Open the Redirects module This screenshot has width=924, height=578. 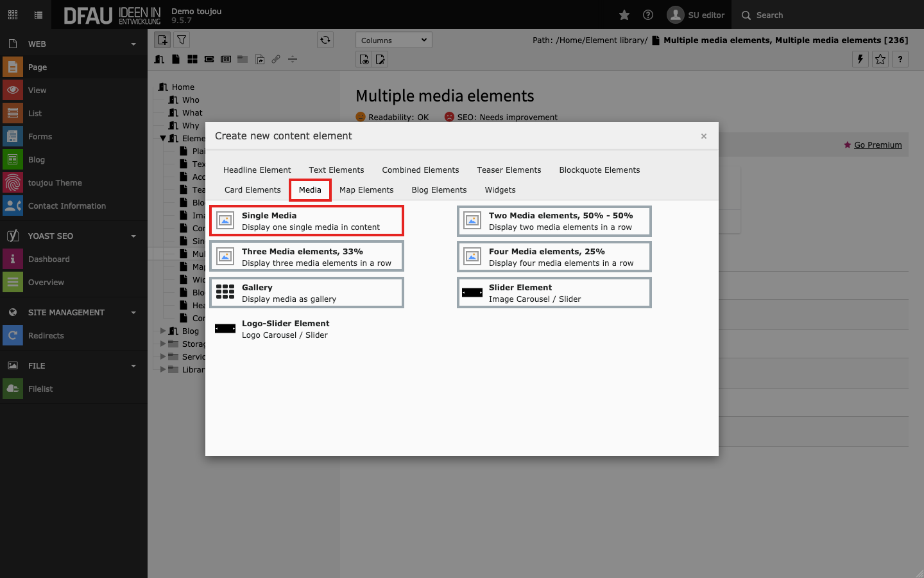tap(46, 335)
